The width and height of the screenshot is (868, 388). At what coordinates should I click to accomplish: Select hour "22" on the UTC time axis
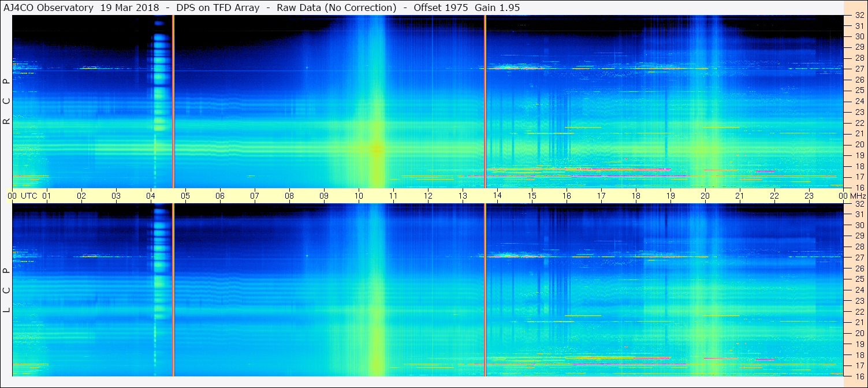pos(774,196)
